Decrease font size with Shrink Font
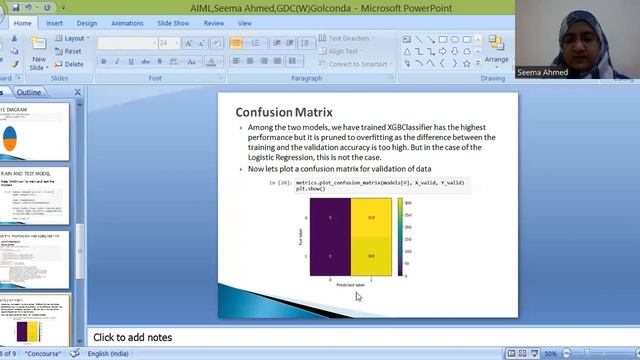640x360 pixels. (x=202, y=43)
